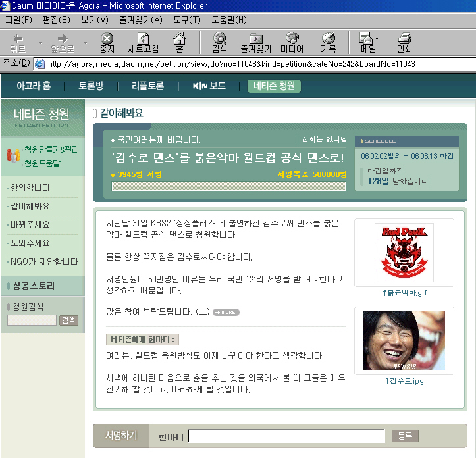Image resolution: width=476 pixels, height=458 pixels.
Task: Click the Print (인쇄) toolbar icon
Action: 404,39
